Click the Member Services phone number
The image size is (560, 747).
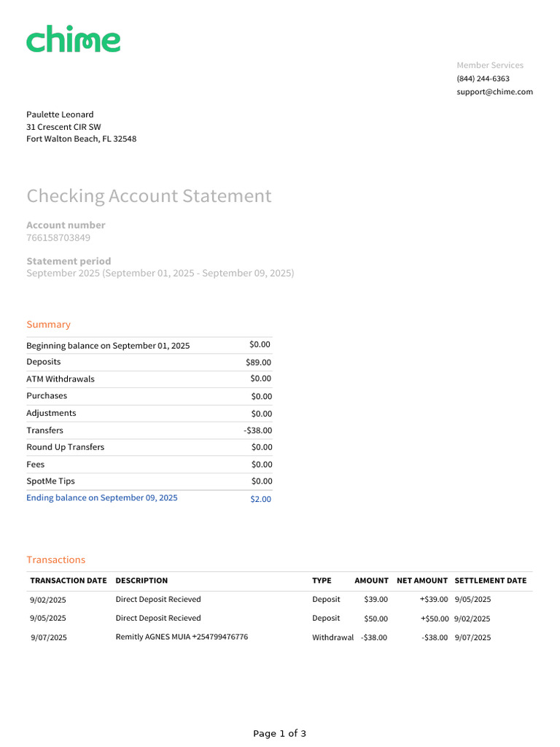pyautogui.click(x=483, y=79)
